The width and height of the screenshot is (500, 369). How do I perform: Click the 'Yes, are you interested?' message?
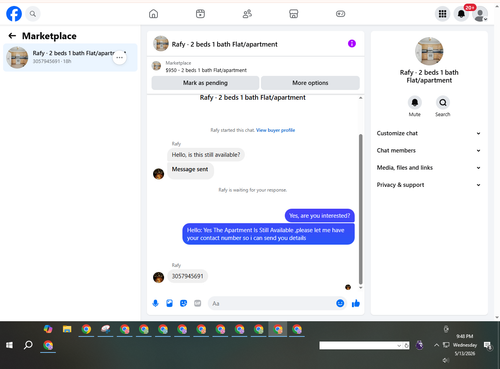(x=320, y=216)
